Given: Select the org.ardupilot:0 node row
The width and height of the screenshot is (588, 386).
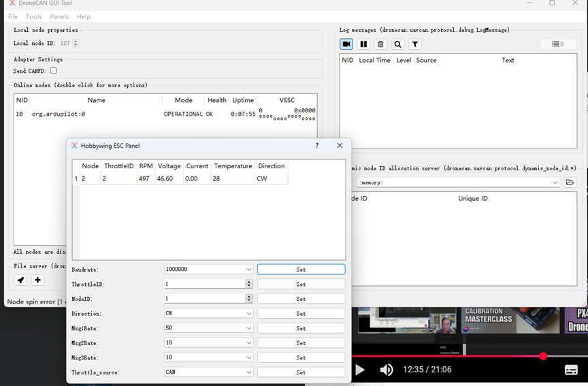Looking at the screenshot, I should coord(59,114).
